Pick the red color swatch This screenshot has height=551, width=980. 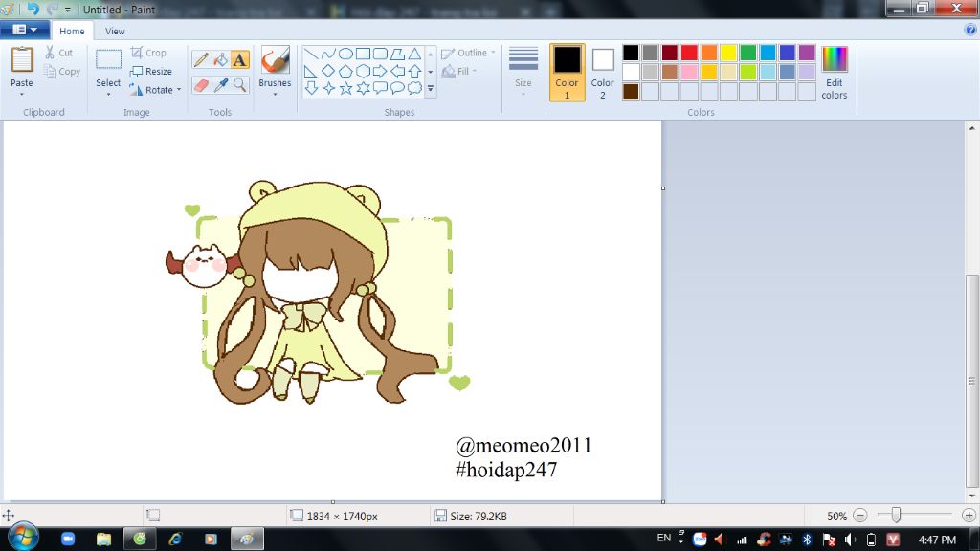tap(689, 53)
